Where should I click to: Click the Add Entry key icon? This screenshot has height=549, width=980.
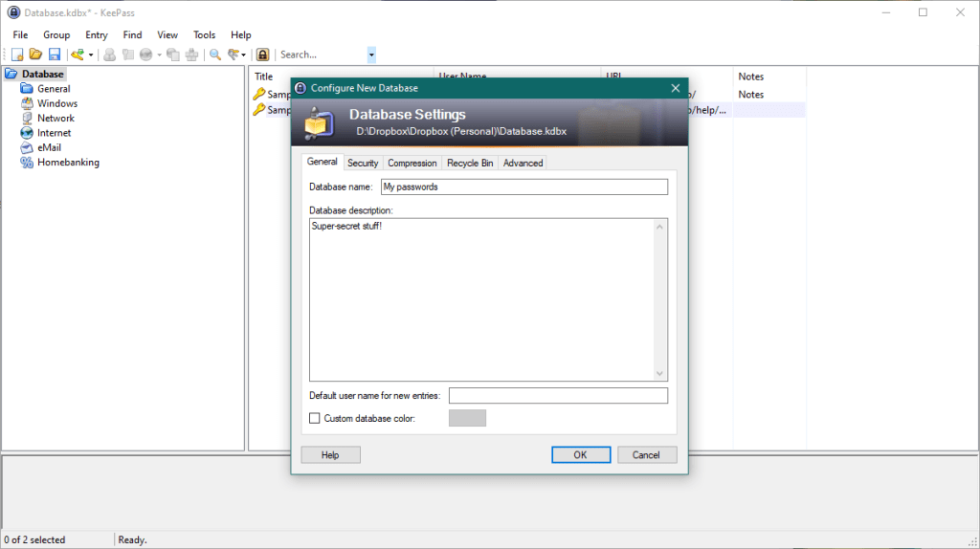pyautogui.click(x=78, y=55)
